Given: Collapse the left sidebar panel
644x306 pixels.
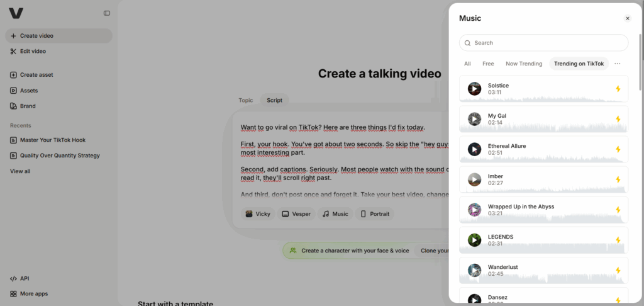Looking at the screenshot, I should [x=107, y=13].
